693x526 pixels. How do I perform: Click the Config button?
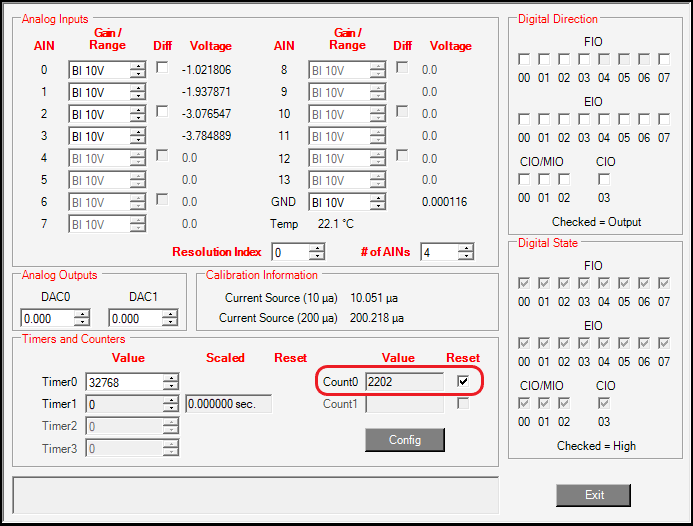click(x=404, y=440)
